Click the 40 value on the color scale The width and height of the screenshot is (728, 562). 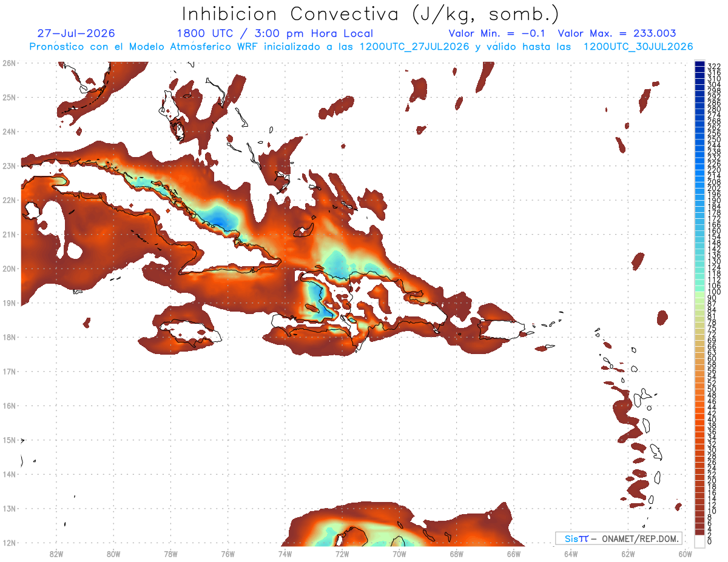[x=712, y=420]
